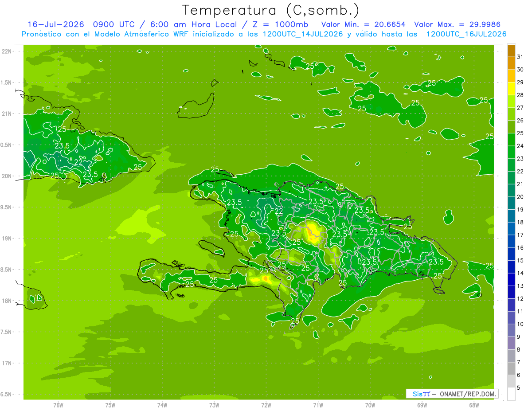Click the '71W' longitude axis label
532x411 pixels.
(318, 405)
